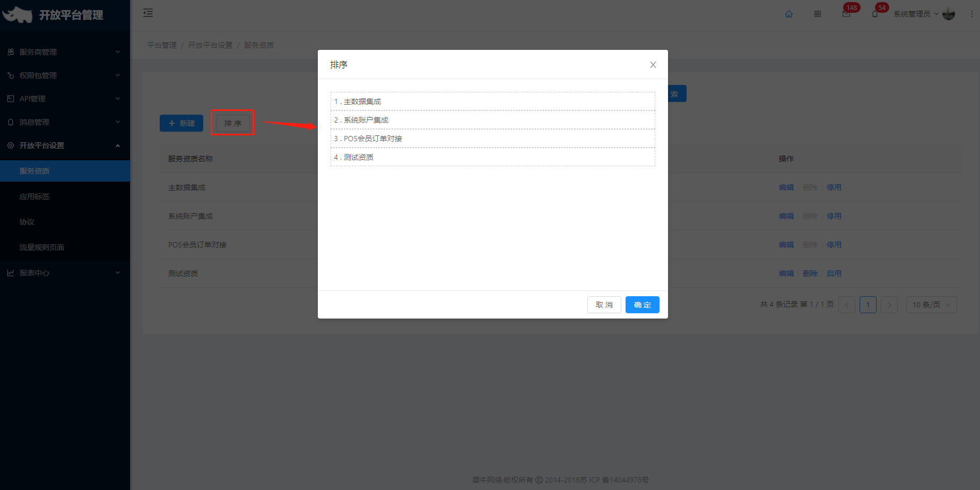Open the 10 条/页 page size dropdown

tap(931, 305)
